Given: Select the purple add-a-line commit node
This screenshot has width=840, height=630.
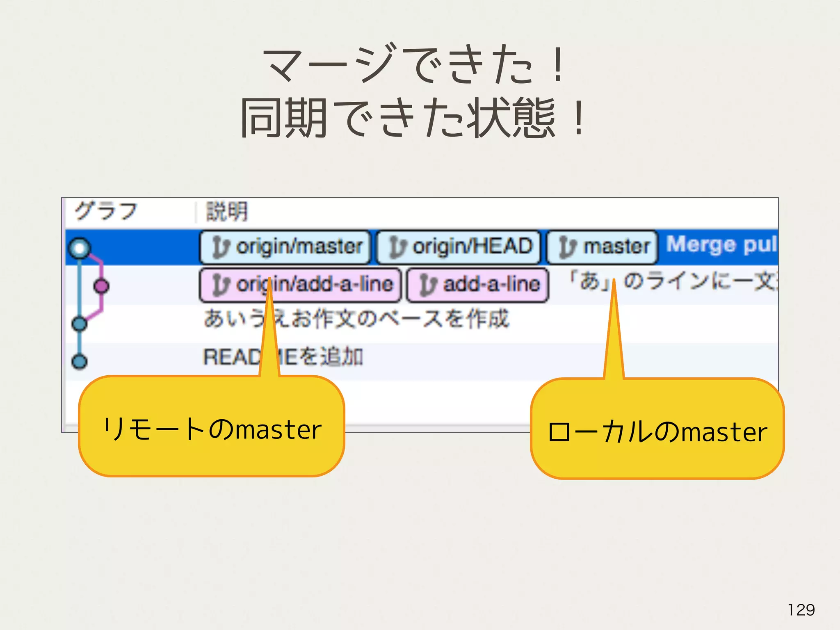Looking at the screenshot, I should click(x=101, y=286).
